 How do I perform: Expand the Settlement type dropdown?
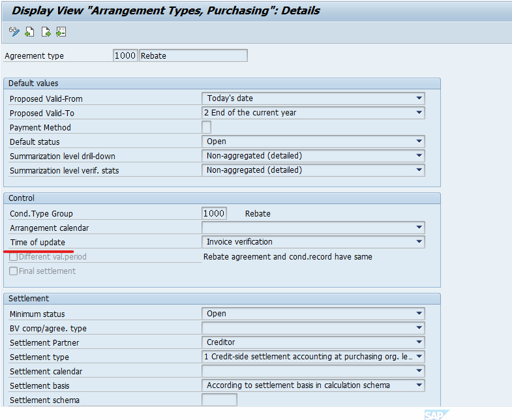tap(313, 357)
